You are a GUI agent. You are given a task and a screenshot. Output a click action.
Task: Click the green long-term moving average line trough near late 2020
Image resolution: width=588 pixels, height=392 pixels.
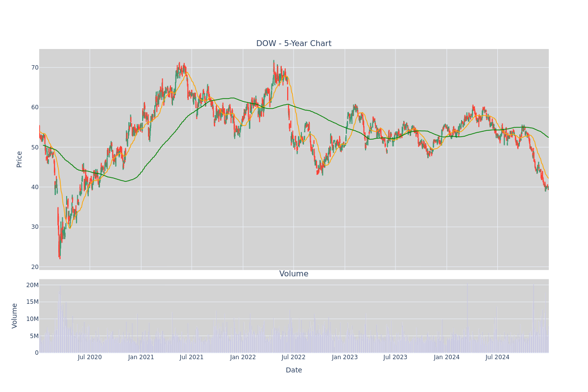(126, 181)
